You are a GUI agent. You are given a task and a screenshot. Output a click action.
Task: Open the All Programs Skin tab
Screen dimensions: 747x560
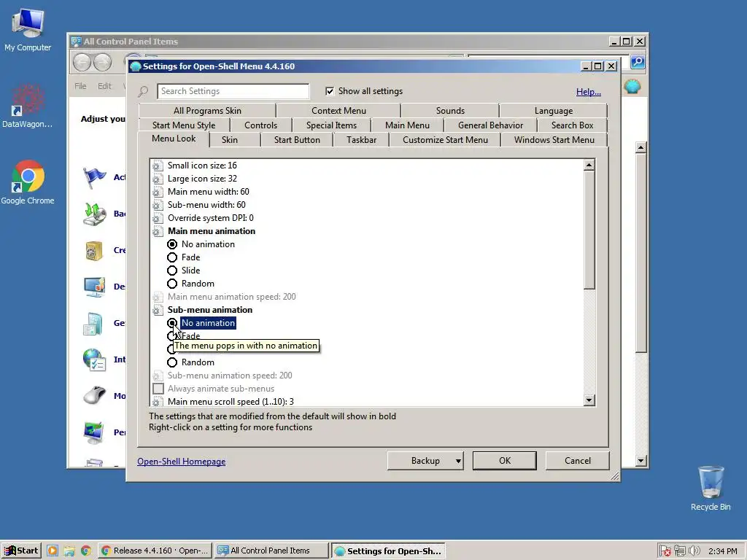pos(207,111)
